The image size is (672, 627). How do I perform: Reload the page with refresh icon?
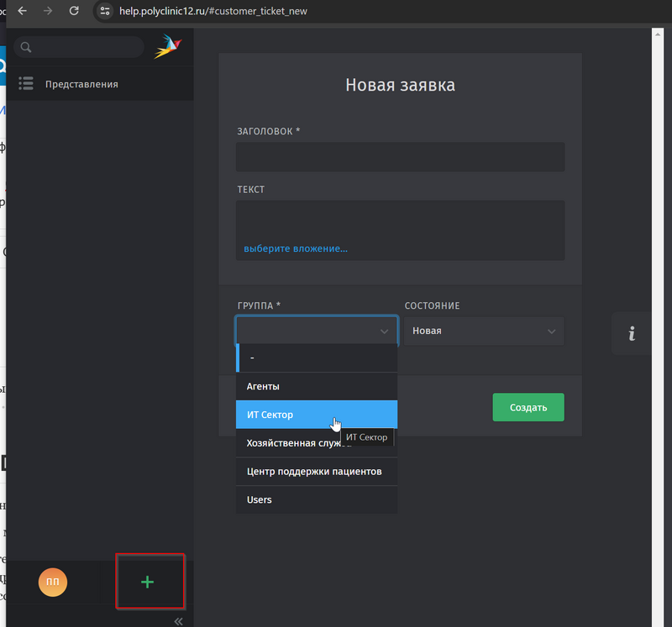click(x=74, y=11)
